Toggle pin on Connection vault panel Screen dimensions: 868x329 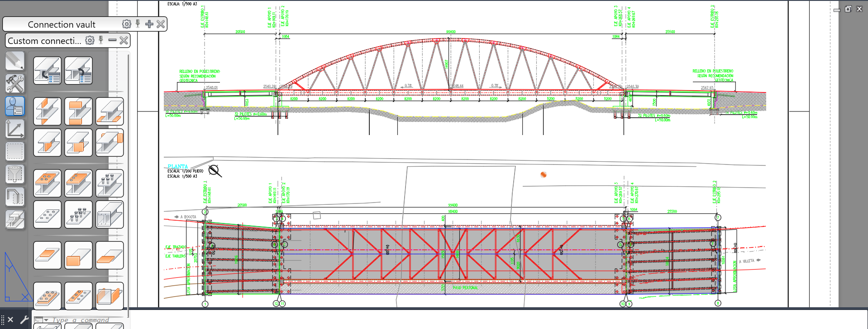tap(138, 24)
